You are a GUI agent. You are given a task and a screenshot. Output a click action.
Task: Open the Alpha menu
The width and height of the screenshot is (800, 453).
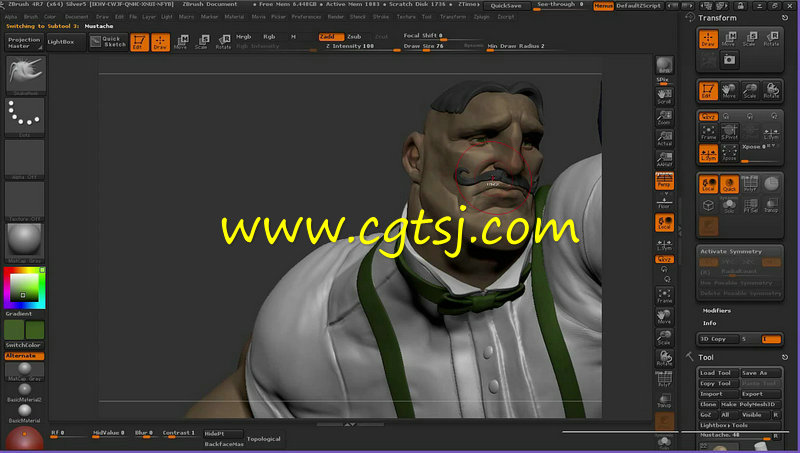coord(11,17)
